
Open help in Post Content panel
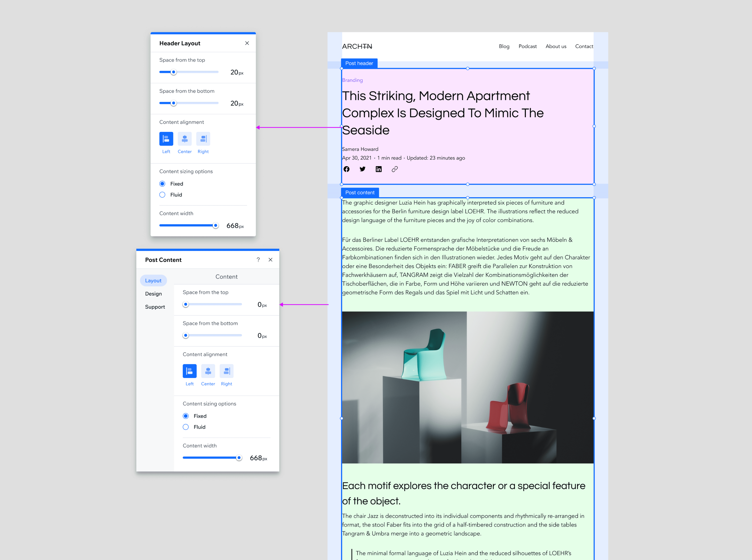pyautogui.click(x=258, y=260)
